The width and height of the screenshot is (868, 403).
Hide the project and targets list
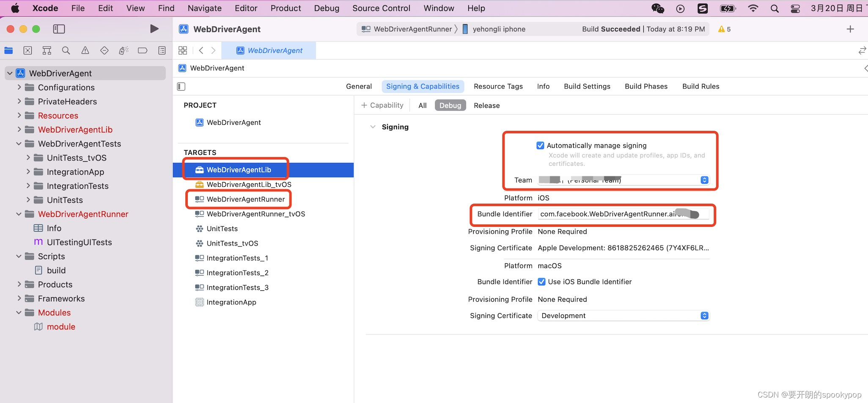coord(181,86)
